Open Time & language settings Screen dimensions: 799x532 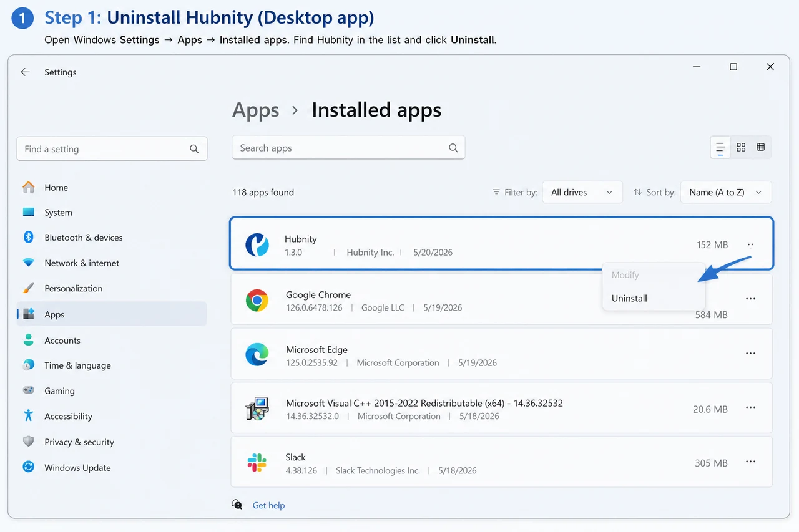77,365
